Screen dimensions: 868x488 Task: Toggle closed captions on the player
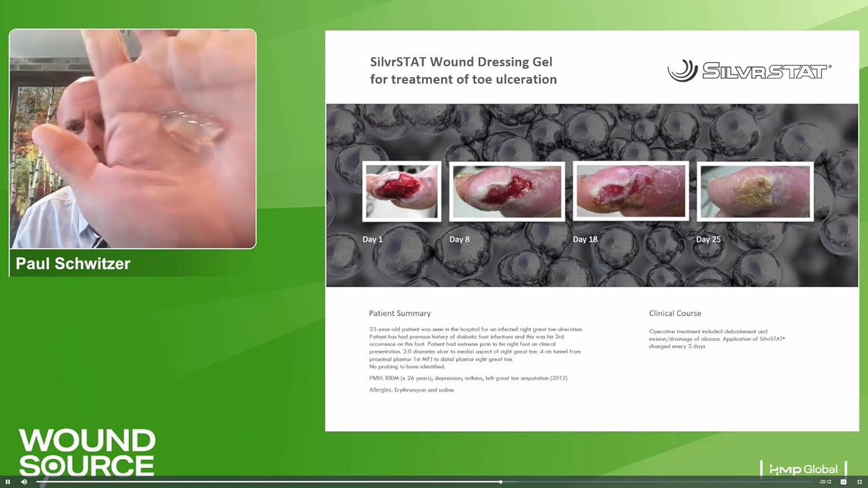pyautogui.click(x=844, y=481)
